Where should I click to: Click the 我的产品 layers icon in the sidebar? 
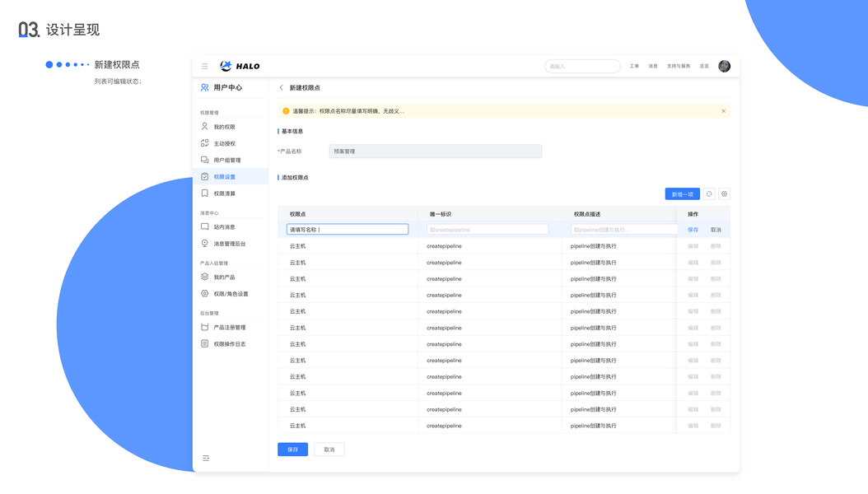coord(205,277)
